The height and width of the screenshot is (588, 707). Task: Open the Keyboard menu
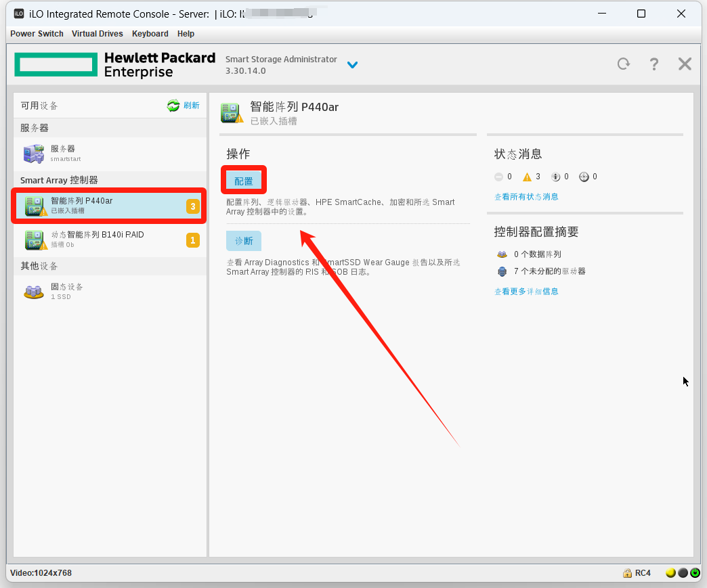point(150,34)
